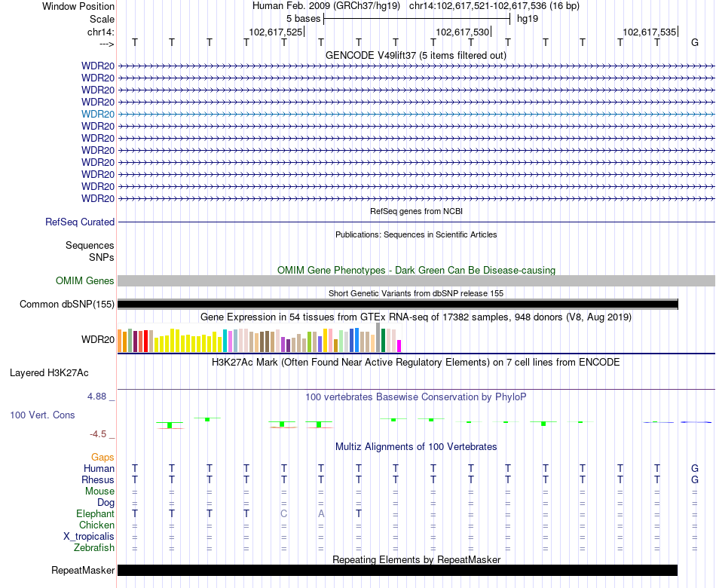Select the black Common dbSNP variant bar

(x=398, y=305)
